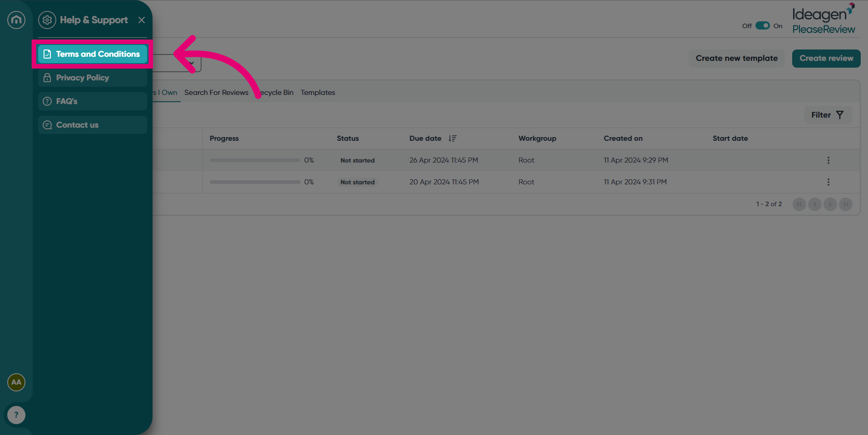This screenshot has height=435, width=868.
Task: Expand the dropdown below the header
Action: 192,63
